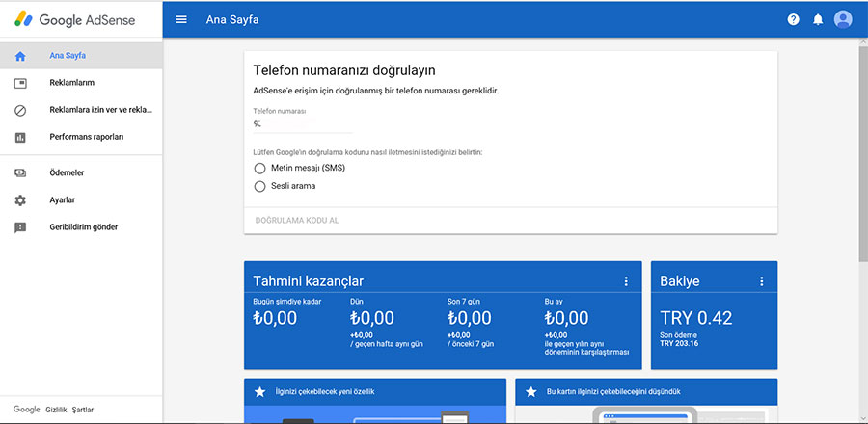This screenshot has width=868, height=424.
Task: Click the Ayarlar gear icon
Action: [x=20, y=200]
